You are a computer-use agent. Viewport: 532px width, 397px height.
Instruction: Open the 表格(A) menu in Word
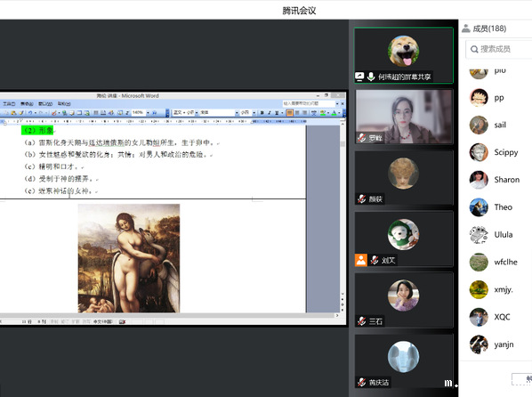coord(27,103)
